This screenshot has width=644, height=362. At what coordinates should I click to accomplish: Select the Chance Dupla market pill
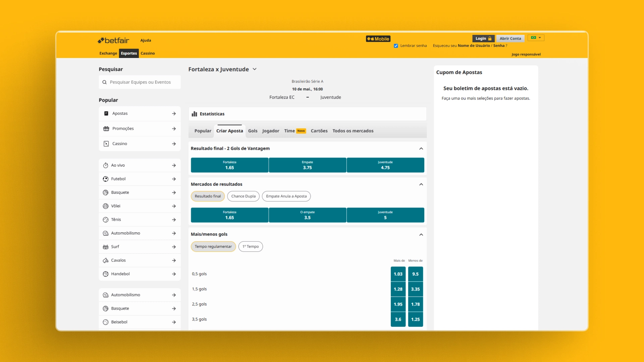click(x=243, y=196)
